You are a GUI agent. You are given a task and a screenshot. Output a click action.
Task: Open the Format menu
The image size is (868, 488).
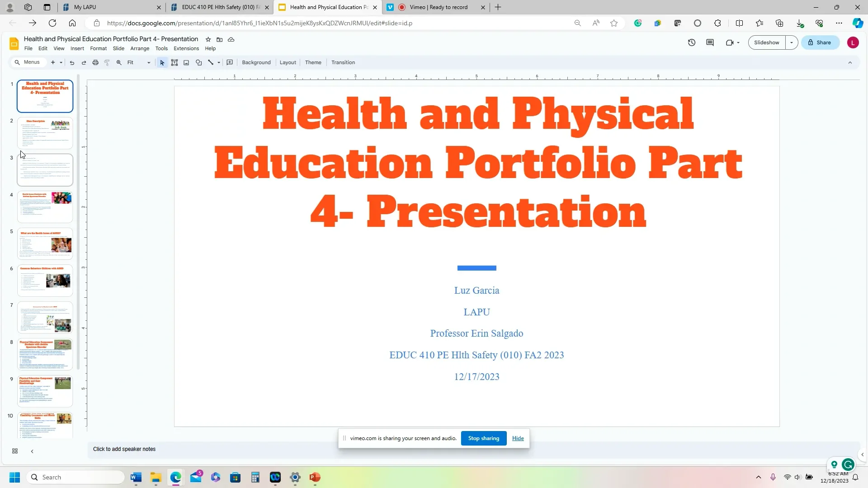point(98,48)
